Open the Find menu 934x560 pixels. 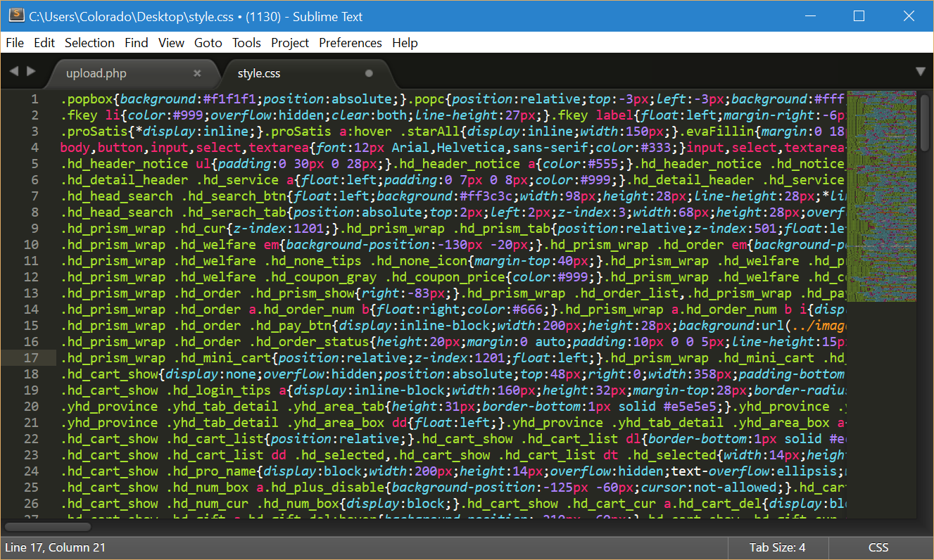[137, 43]
